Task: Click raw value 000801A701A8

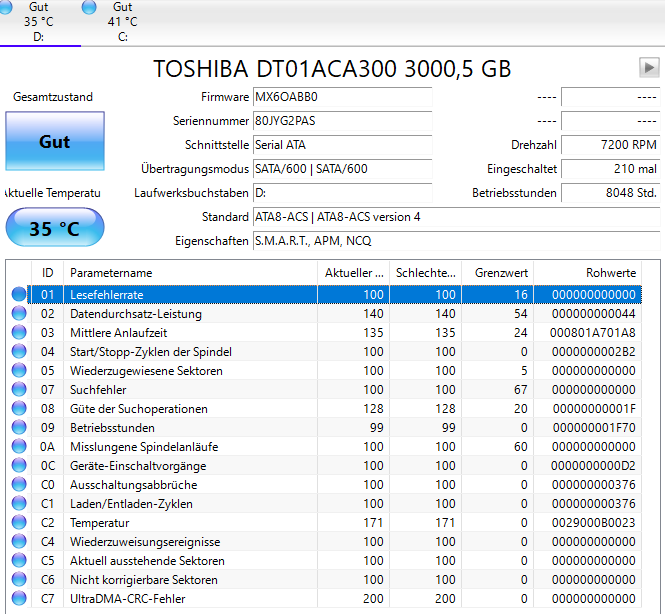Action: (592, 333)
